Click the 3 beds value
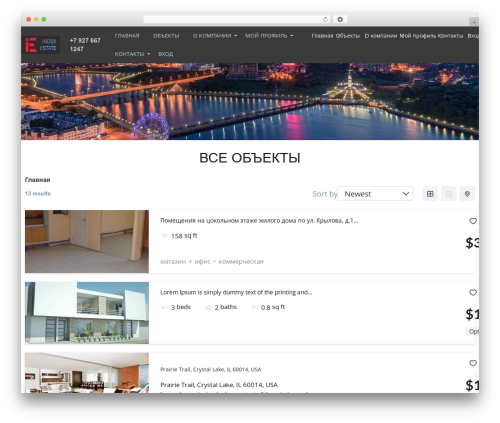The width and height of the screenshot is (500, 423). pyautogui.click(x=181, y=307)
